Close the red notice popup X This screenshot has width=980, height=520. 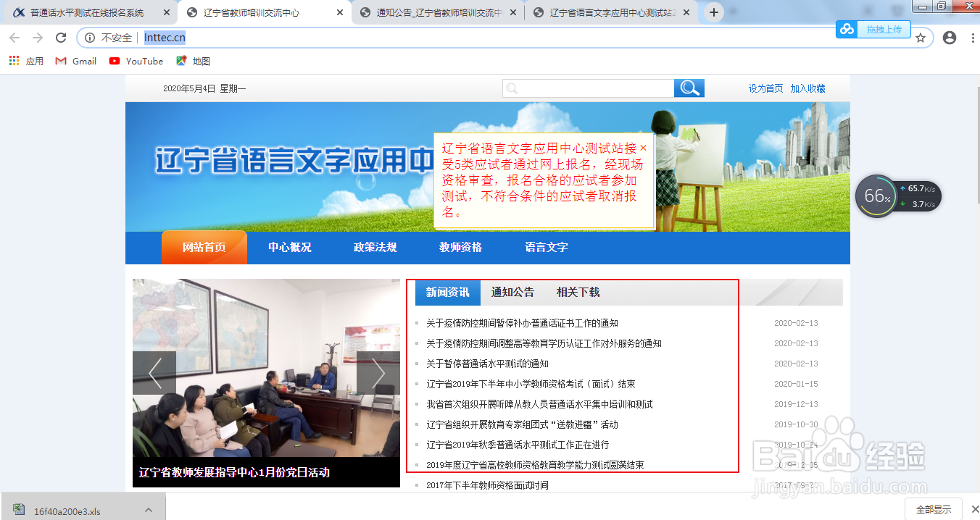click(x=643, y=147)
